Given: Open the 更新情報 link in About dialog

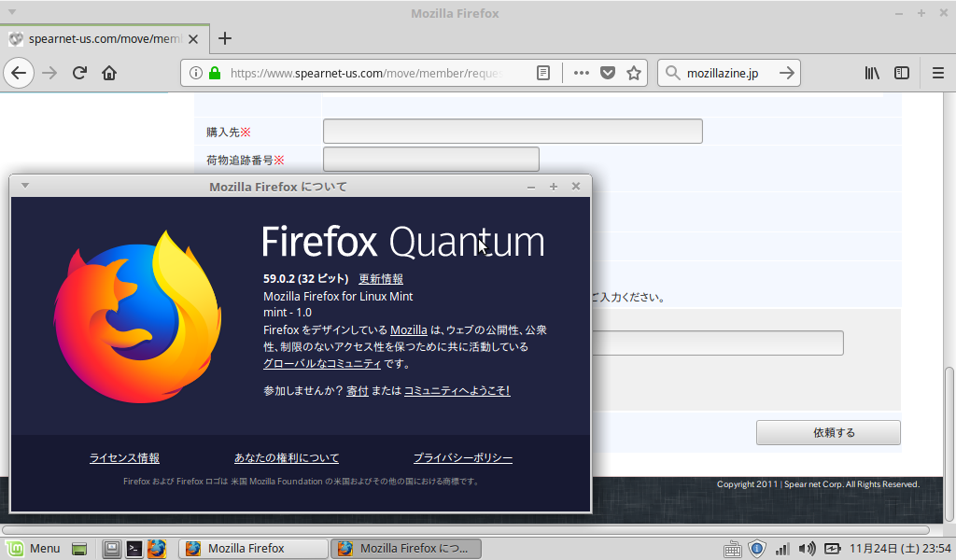Looking at the screenshot, I should pos(381,278).
